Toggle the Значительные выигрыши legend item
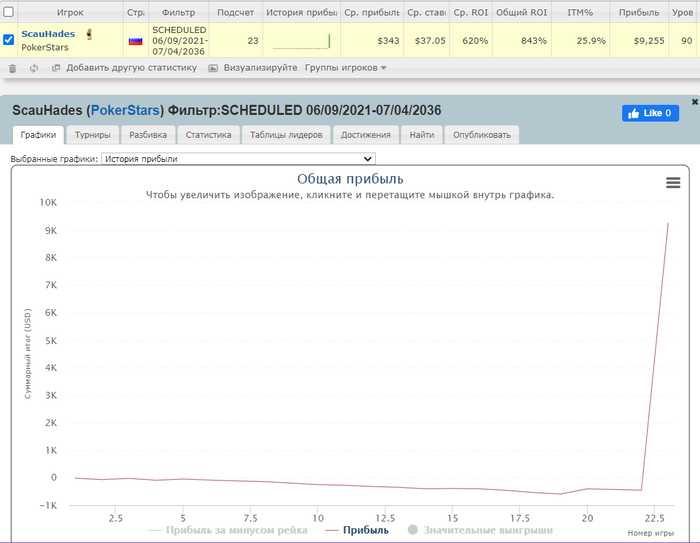 480,530
